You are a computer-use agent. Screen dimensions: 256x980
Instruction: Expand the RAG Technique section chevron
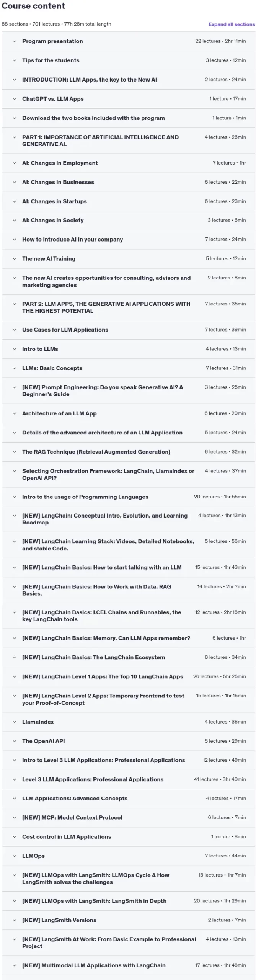click(x=15, y=452)
